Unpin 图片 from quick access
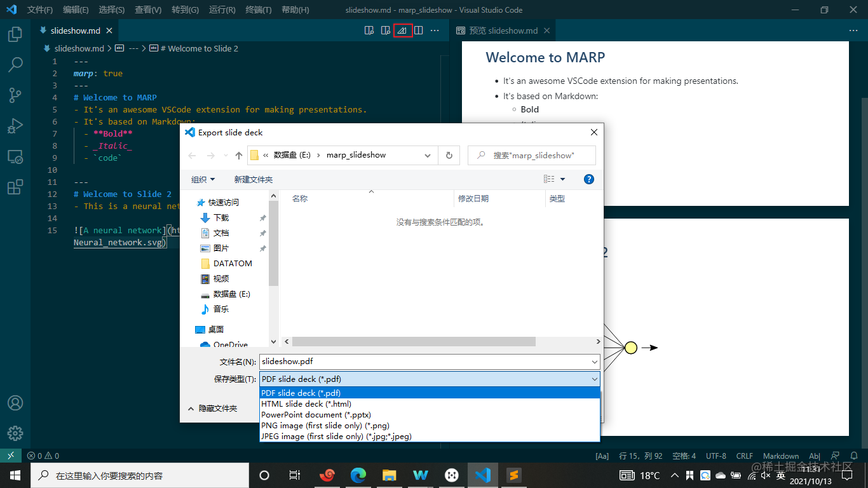Image resolution: width=868 pixels, height=488 pixels. coord(262,248)
